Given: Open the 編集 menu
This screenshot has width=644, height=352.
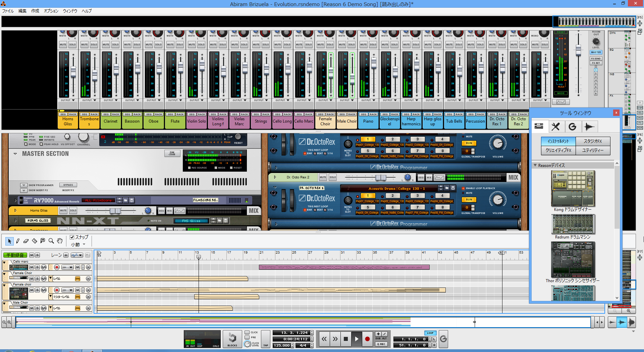Looking at the screenshot, I should 22,11.
